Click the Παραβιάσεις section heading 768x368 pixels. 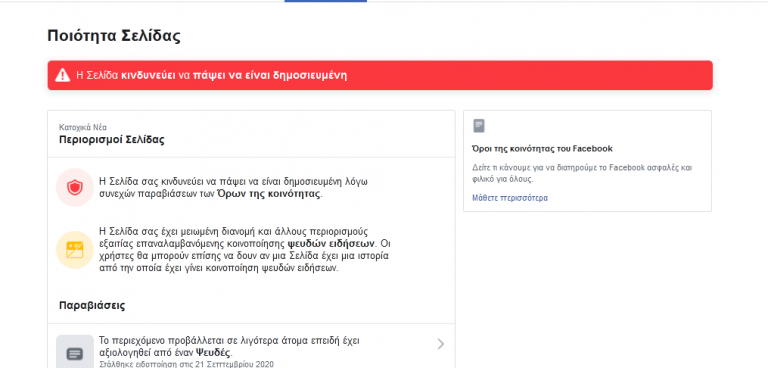(92, 305)
